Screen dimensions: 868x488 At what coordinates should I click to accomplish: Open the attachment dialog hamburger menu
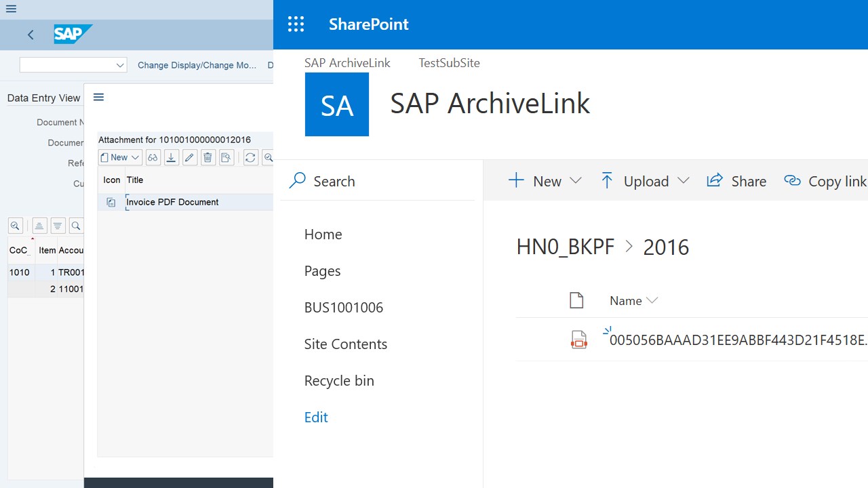(98, 97)
